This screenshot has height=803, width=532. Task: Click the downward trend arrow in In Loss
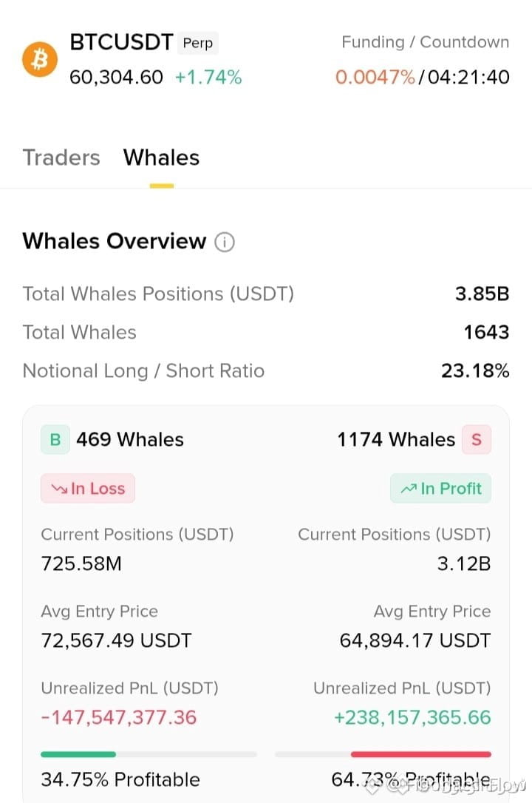[59, 489]
